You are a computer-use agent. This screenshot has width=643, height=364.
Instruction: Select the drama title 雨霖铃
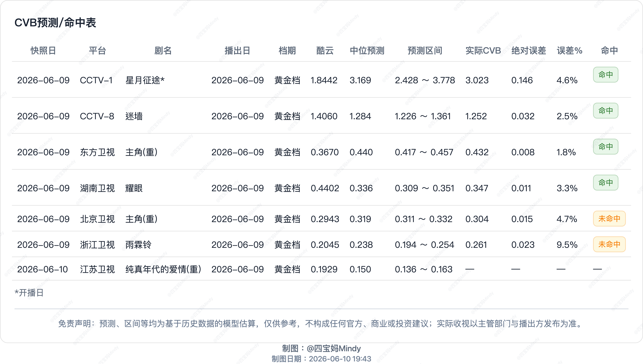(138, 245)
